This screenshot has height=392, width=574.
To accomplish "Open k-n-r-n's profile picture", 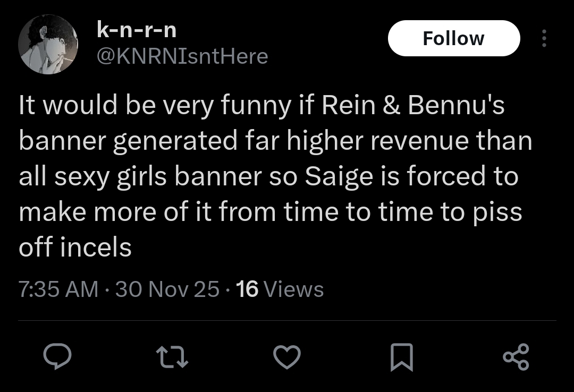I will click(x=48, y=44).
